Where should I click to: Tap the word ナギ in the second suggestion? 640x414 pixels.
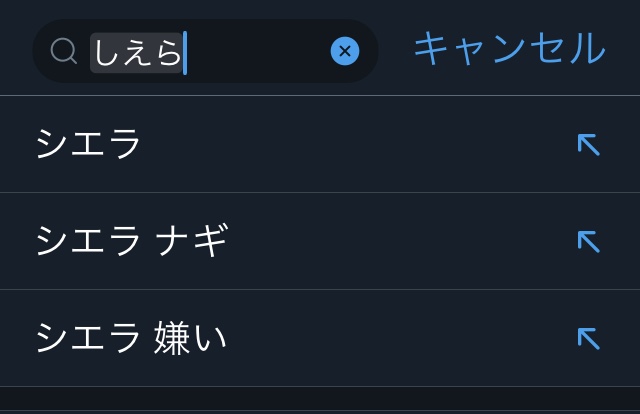point(192,241)
